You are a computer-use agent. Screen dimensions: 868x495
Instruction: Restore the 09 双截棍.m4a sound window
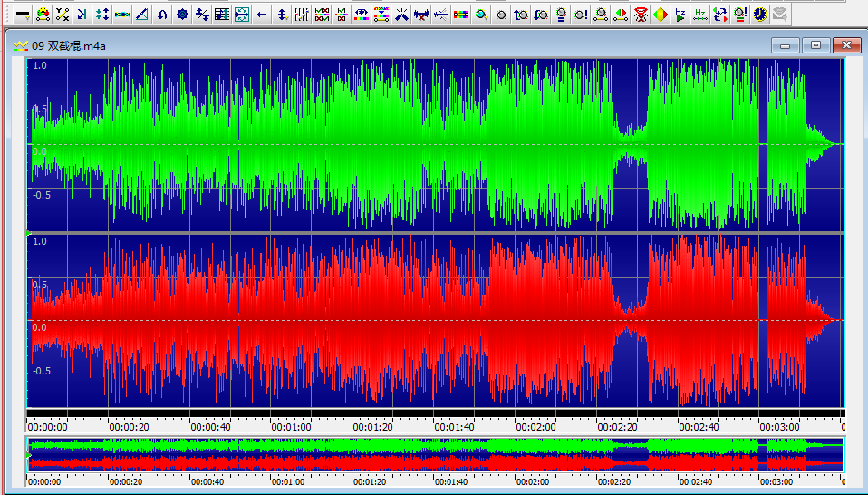coord(816,45)
